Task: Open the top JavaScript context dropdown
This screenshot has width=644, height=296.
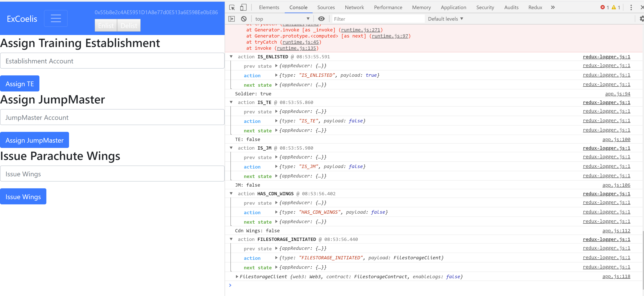Action: pyautogui.click(x=282, y=19)
